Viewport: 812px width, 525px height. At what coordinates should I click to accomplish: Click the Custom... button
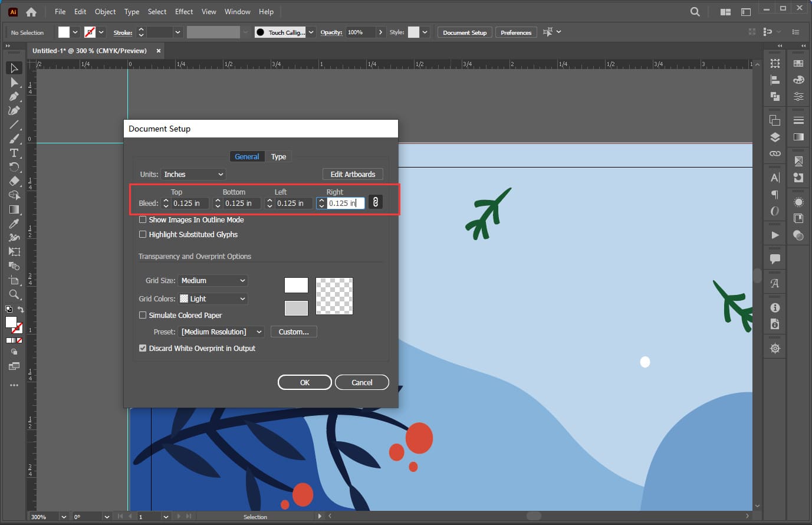[294, 332]
